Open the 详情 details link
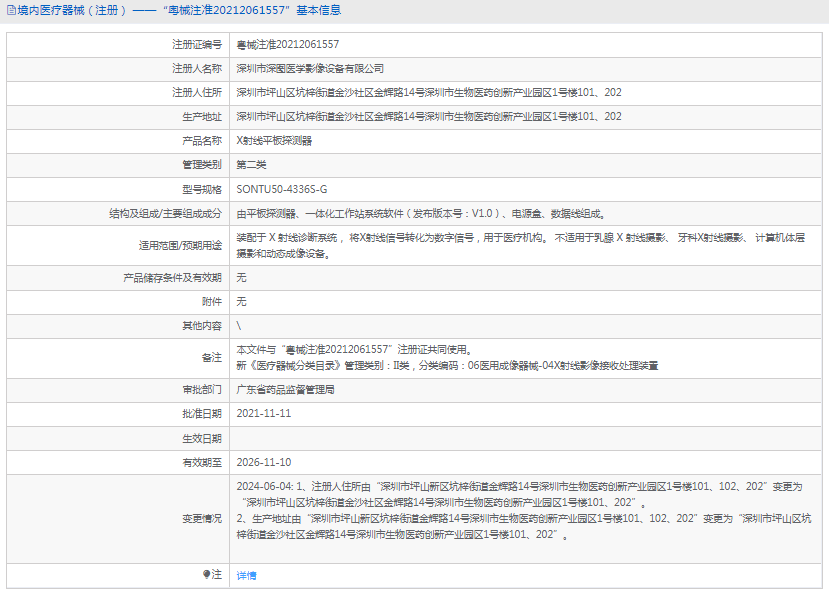829x597 pixels. pyautogui.click(x=246, y=576)
